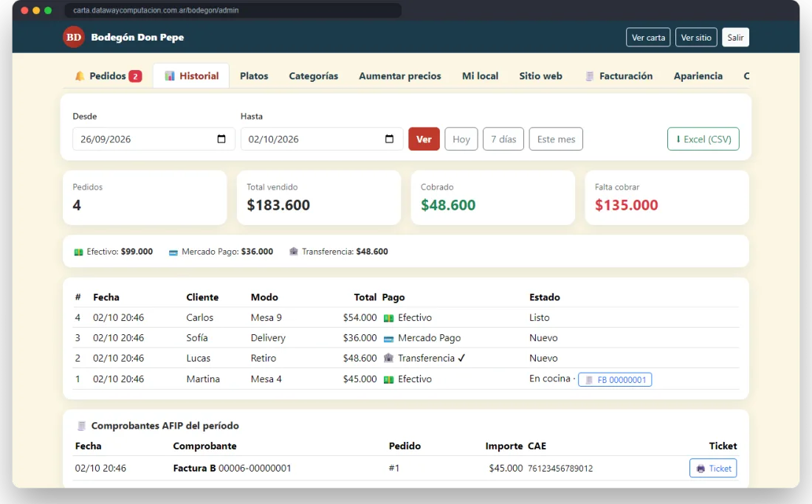The width and height of the screenshot is (812, 504).
Task: Click the card icon next to Mercado Pago: $36.000
Action: pyautogui.click(x=173, y=252)
